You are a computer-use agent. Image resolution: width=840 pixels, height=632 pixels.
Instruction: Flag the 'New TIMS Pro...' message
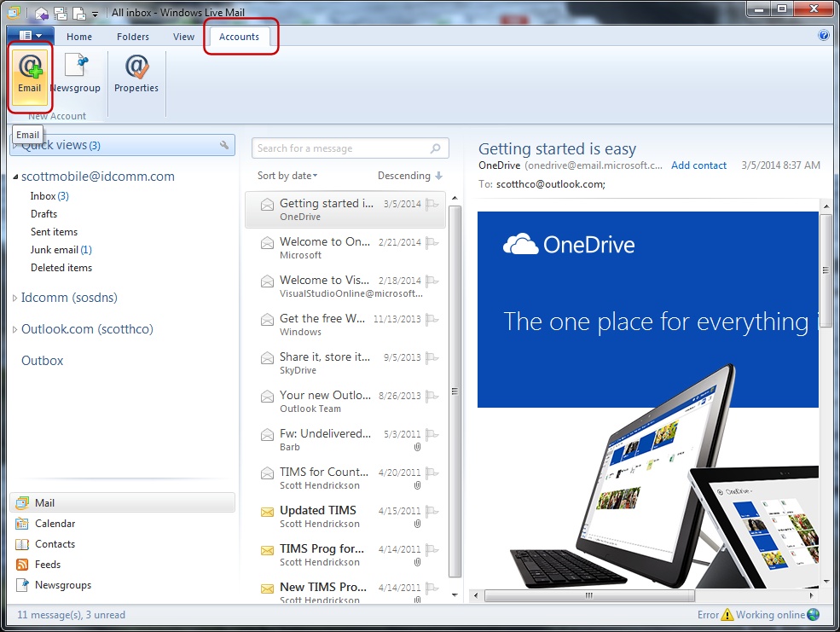[432, 589]
